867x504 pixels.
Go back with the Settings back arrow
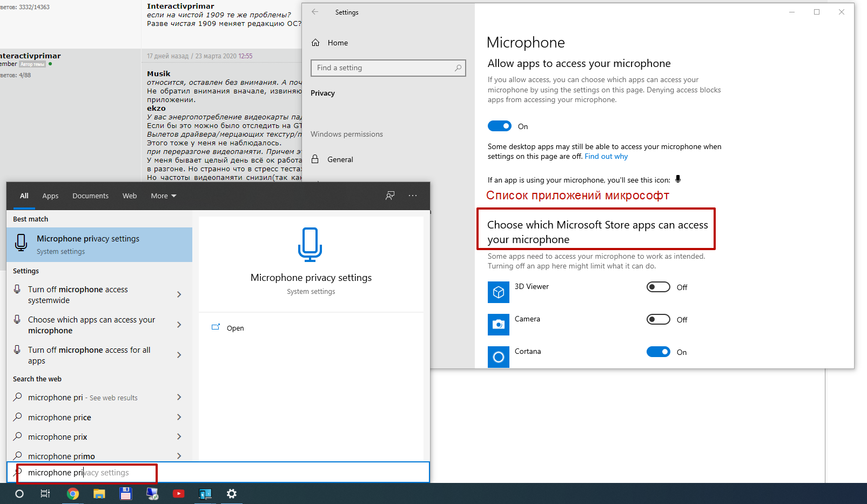(x=315, y=12)
